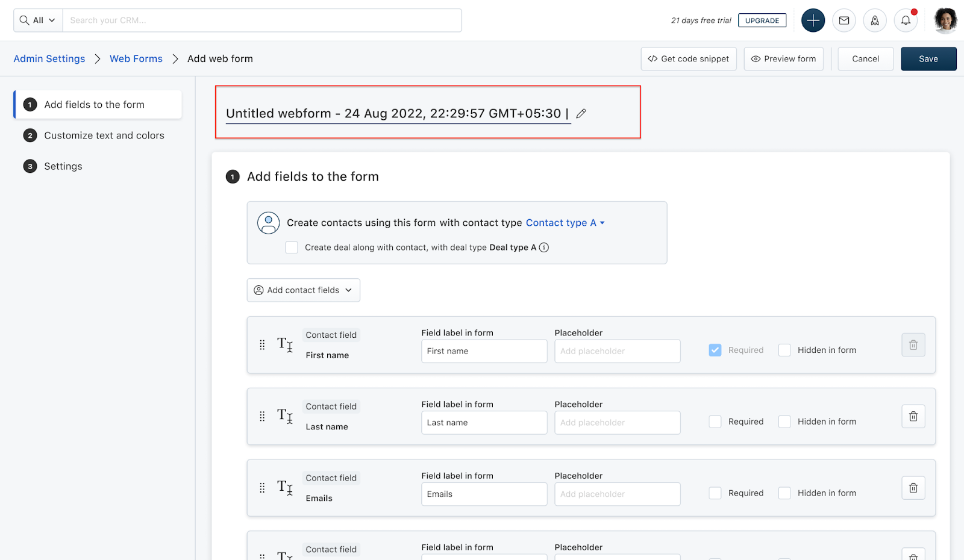The width and height of the screenshot is (964, 560).
Task: Click placeholder input for First name
Action: coord(618,351)
